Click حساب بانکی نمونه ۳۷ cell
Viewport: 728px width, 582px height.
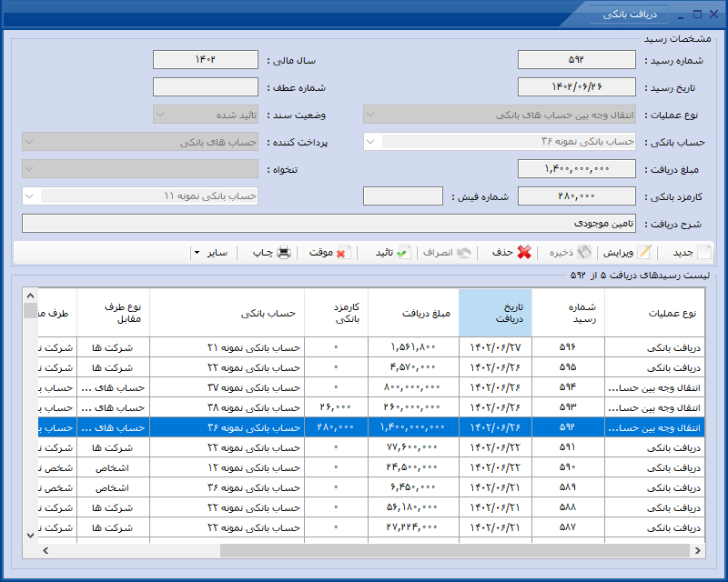coord(227,387)
